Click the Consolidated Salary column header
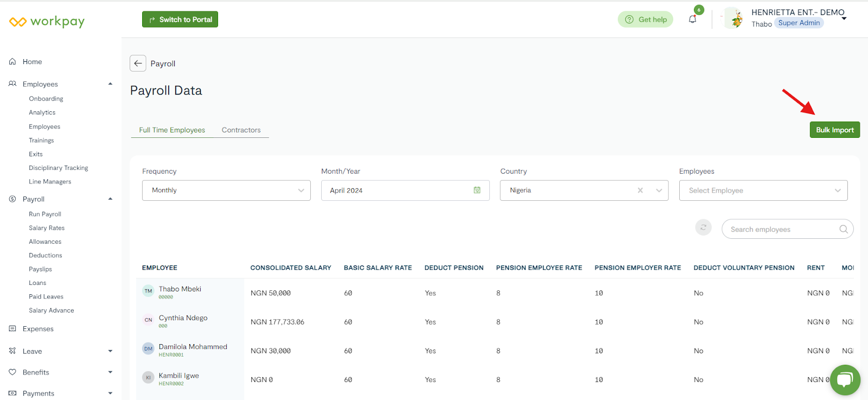This screenshot has height=400, width=868. click(291, 268)
